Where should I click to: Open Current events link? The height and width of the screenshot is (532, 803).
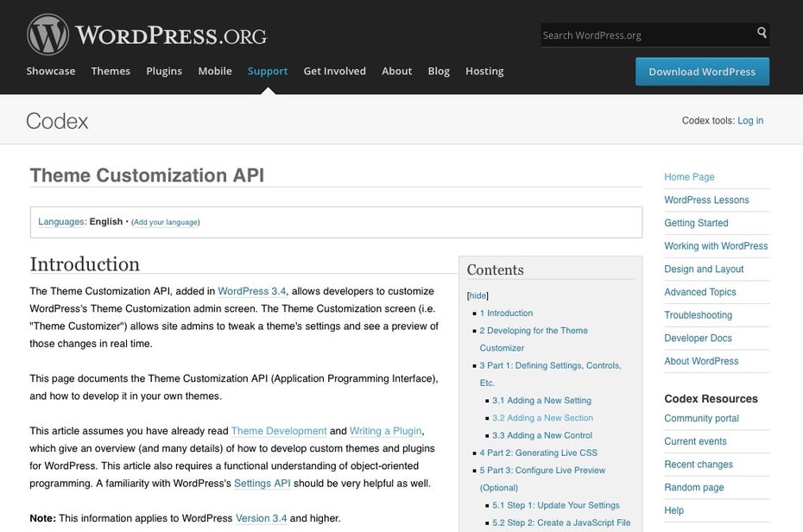click(x=695, y=441)
